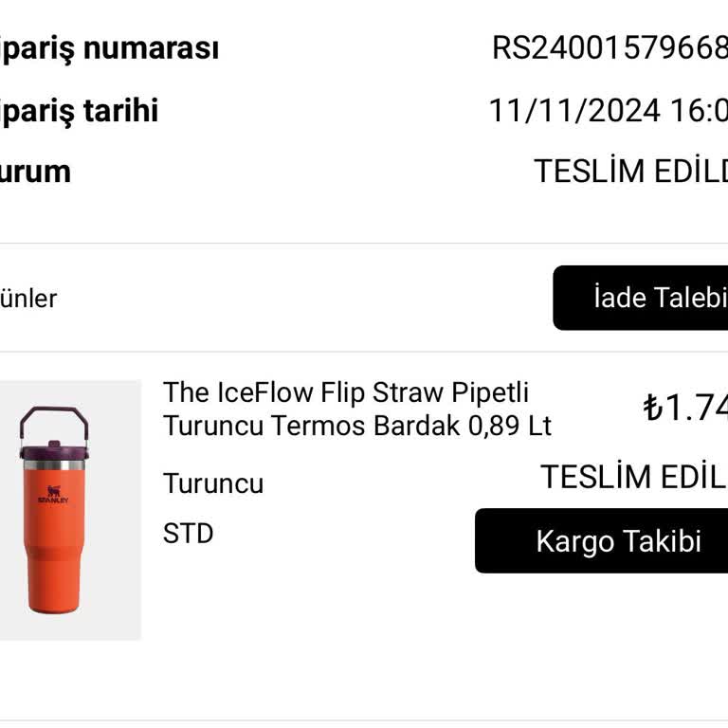The image size is (728, 728).
Task: Click the tumbler's carry handle in image
Action: (x=55, y=418)
